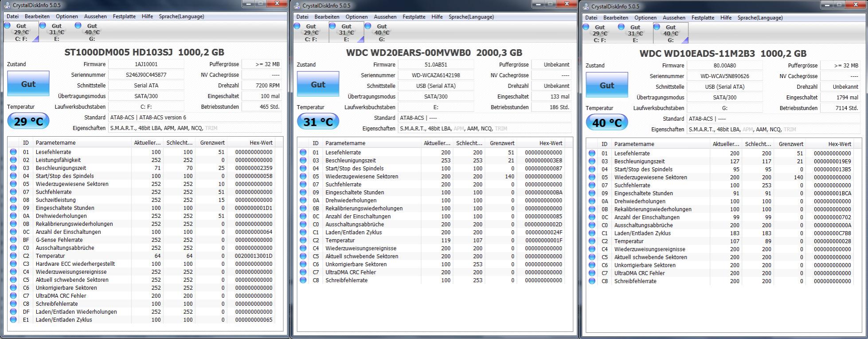The width and height of the screenshot is (868, 339).
Task: Select the C: F: drive tab in right window
Action: click(x=599, y=33)
